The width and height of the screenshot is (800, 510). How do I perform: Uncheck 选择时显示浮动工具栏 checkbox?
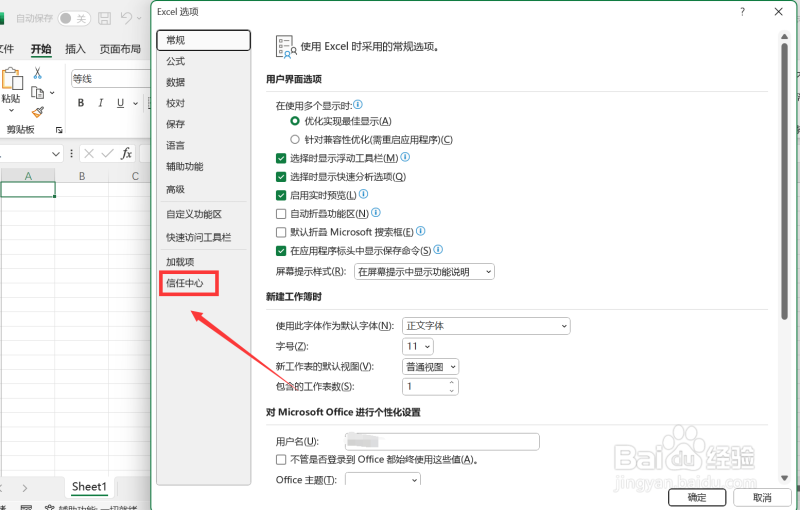(x=281, y=158)
